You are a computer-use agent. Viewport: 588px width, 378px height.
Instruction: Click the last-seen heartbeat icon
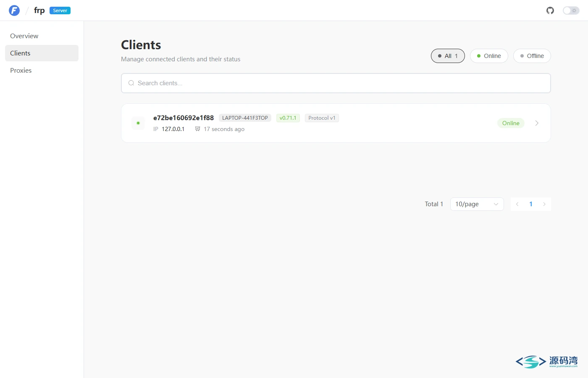point(197,129)
